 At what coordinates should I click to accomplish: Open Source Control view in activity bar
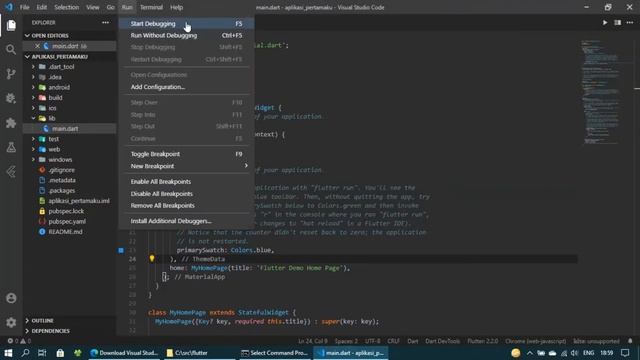pos(11,74)
